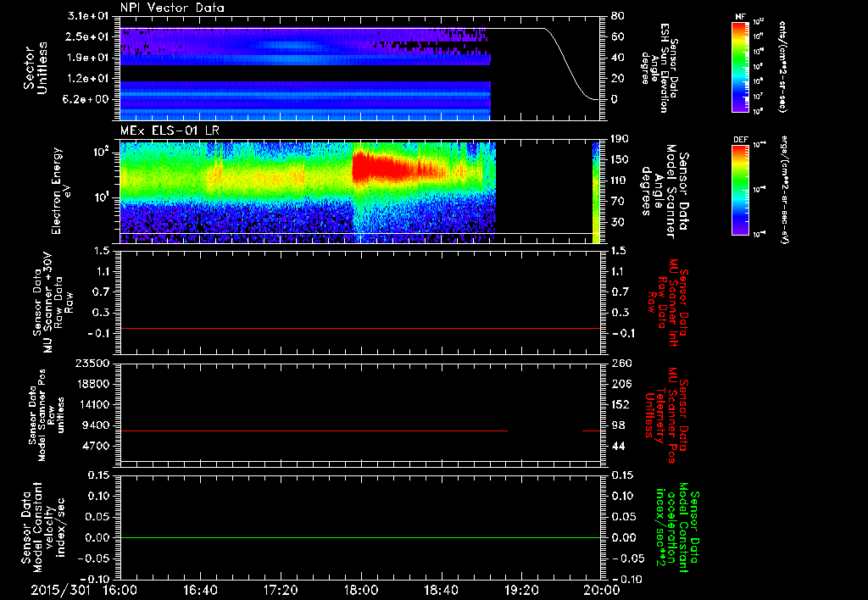Click the '2.5e+01' sector tick label
The width and height of the screenshot is (868, 600).
tap(88, 36)
